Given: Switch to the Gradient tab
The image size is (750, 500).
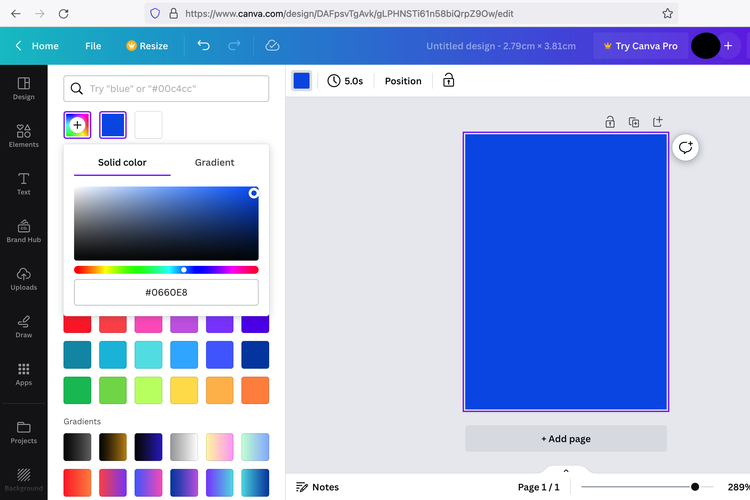Looking at the screenshot, I should [214, 162].
